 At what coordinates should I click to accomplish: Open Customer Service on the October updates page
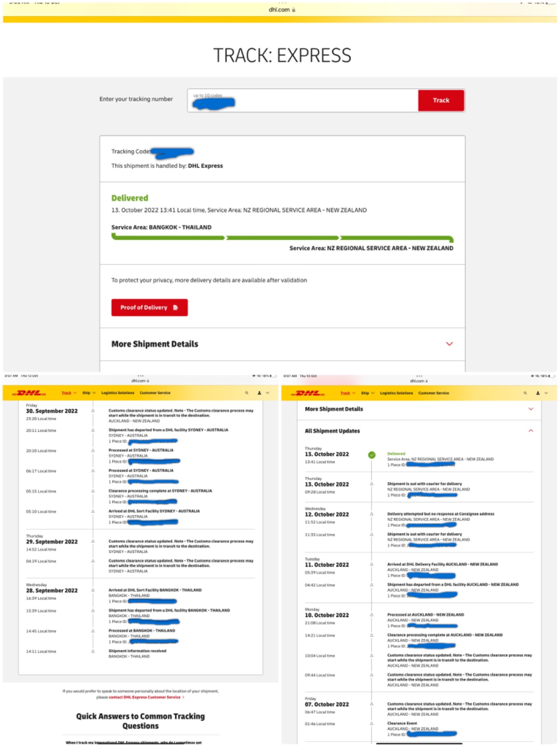tap(434, 393)
